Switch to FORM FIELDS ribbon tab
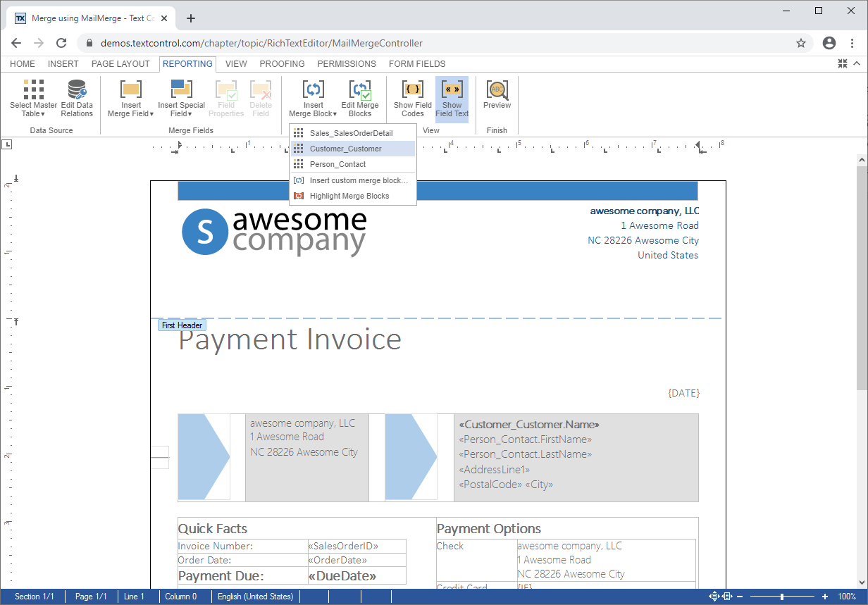 click(x=417, y=63)
